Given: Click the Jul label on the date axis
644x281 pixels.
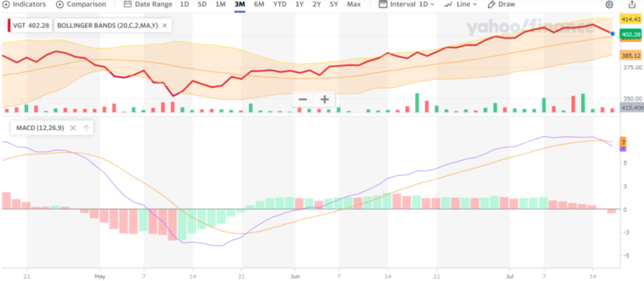Looking at the screenshot, I should coord(509,276).
